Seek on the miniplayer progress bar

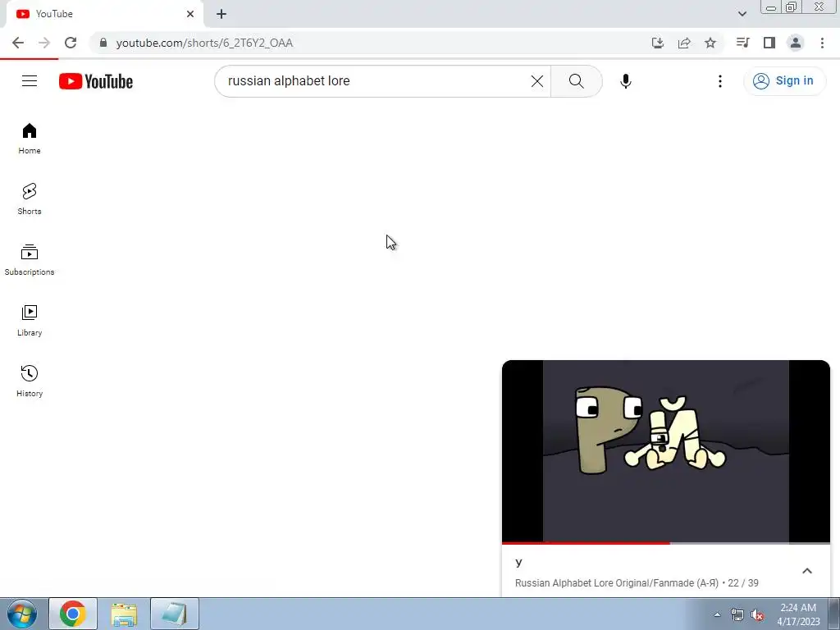[x=666, y=543]
